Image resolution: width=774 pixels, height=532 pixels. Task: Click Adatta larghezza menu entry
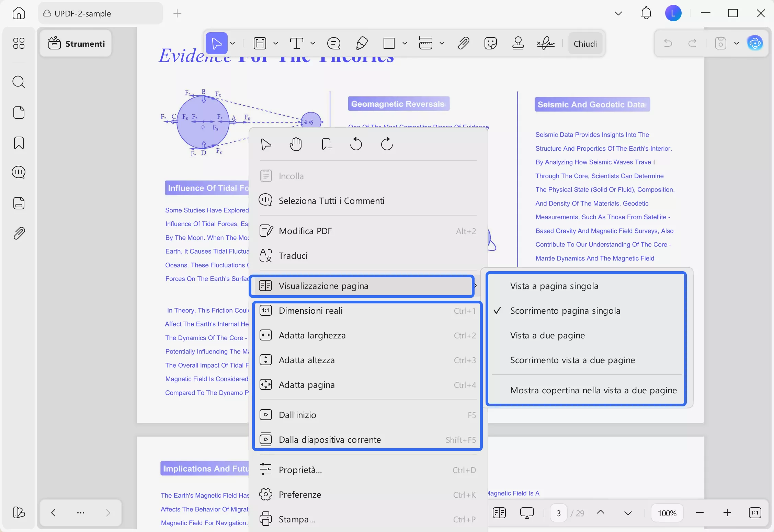click(x=312, y=335)
